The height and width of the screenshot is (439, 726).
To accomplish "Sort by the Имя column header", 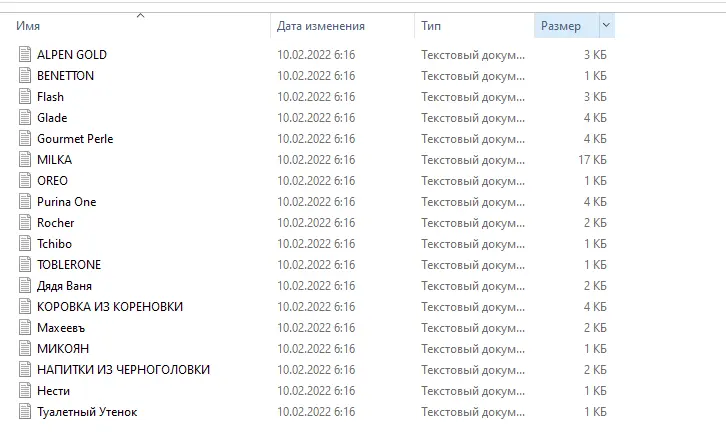I will click(x=28, y=26).
